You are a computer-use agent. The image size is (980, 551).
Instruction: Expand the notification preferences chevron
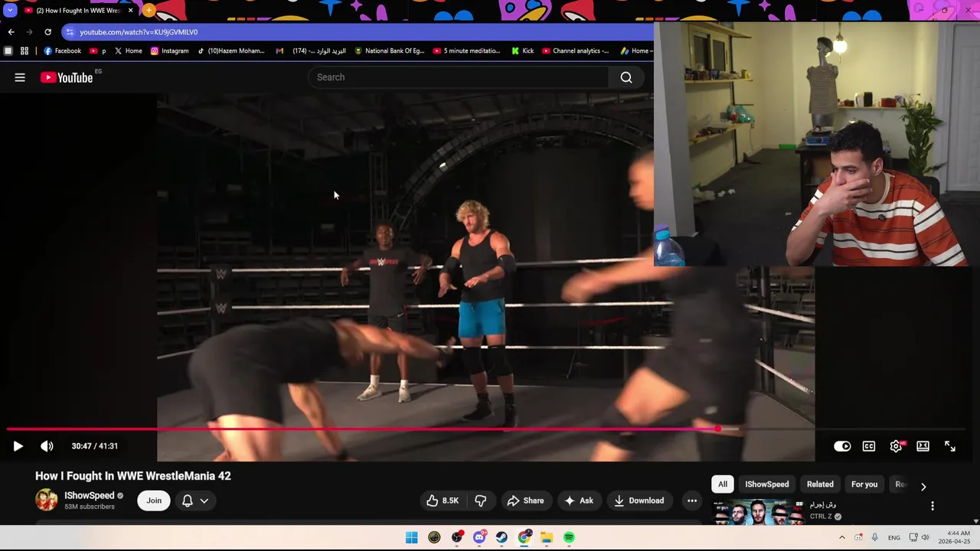click(x=204, y=500)
